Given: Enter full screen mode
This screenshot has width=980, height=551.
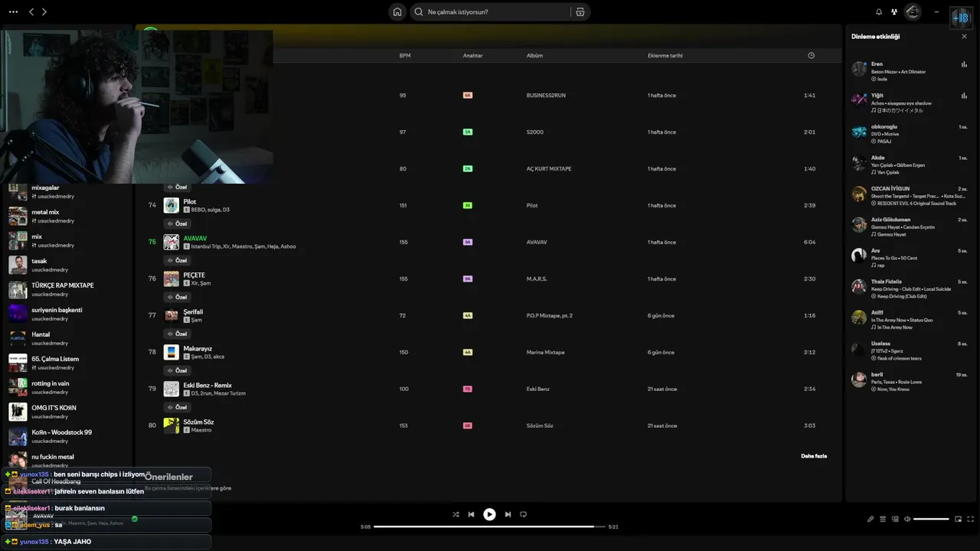Looking at the screenshot, I should [x=971, y=519].
